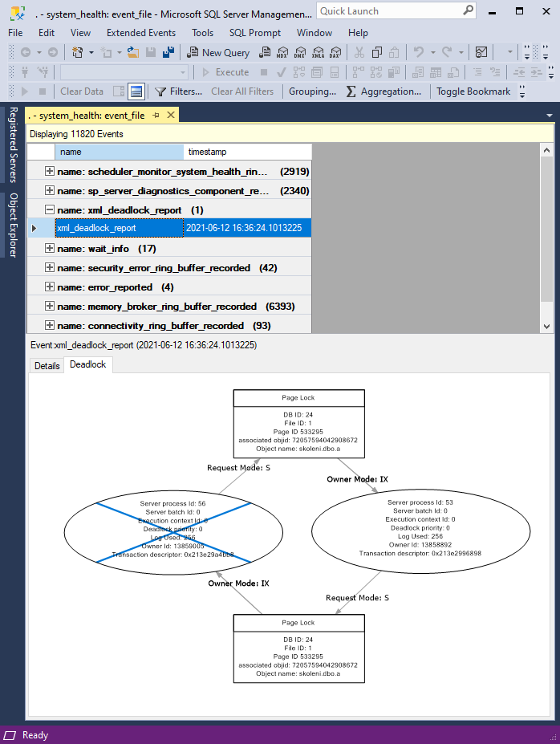Open a new Database Engine query
This screenshot has width=560, height=744.
click(265, 53)
